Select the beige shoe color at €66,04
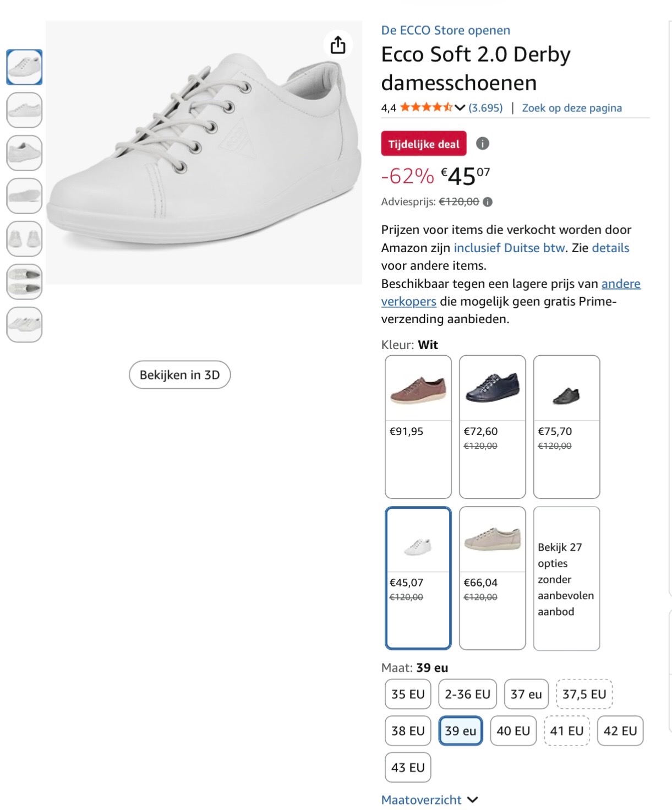 pyautogui.click(x=492, y=578)
